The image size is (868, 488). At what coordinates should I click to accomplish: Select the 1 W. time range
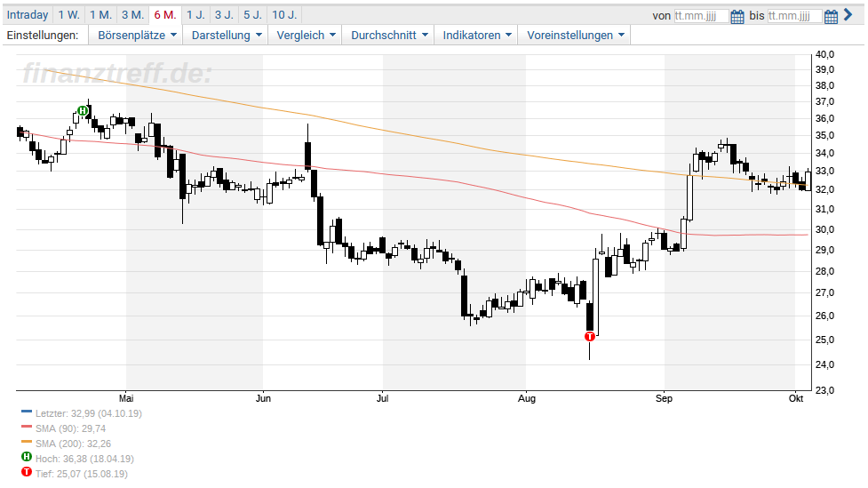(69, 15)
